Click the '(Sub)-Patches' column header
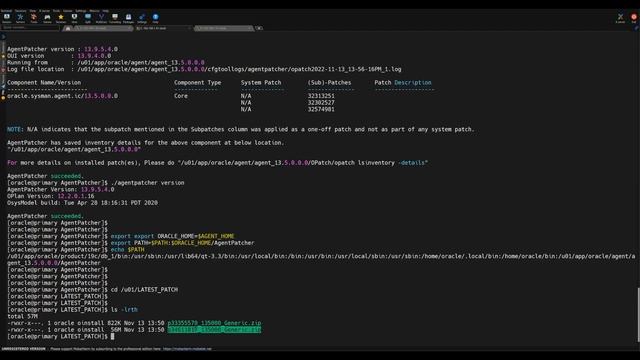 pos(329,82)
